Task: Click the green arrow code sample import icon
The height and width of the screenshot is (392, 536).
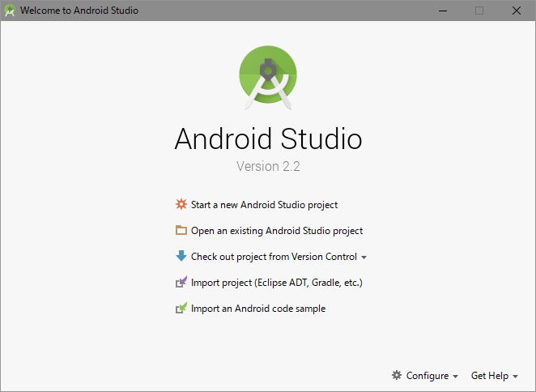Action: 181,308
